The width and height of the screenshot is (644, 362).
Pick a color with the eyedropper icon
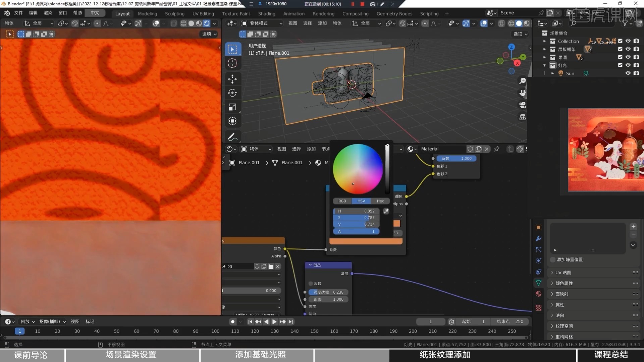[386, 211]
